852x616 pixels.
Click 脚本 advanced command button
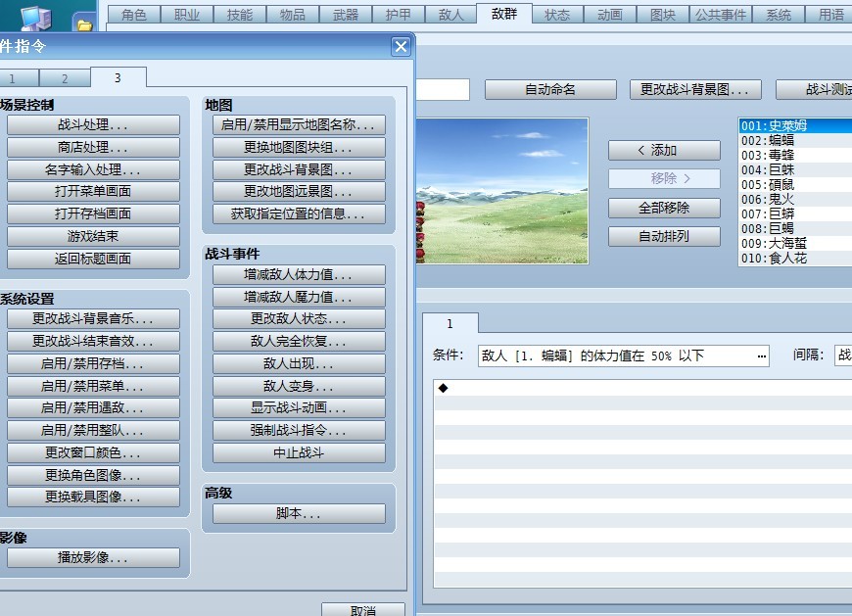(x=299, y=513)
